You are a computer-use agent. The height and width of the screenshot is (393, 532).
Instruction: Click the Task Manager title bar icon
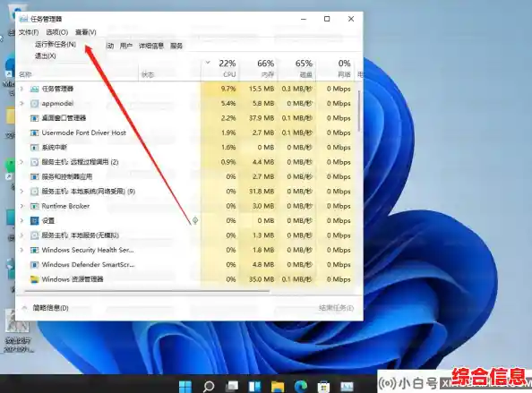tap(23, 19)
